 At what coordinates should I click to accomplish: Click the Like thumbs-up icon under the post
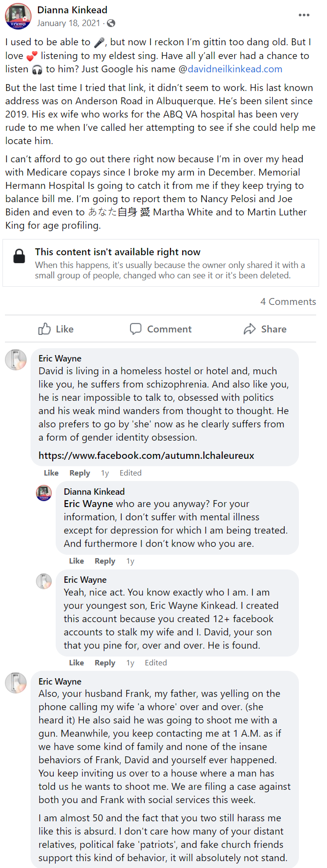coord(45,329)
